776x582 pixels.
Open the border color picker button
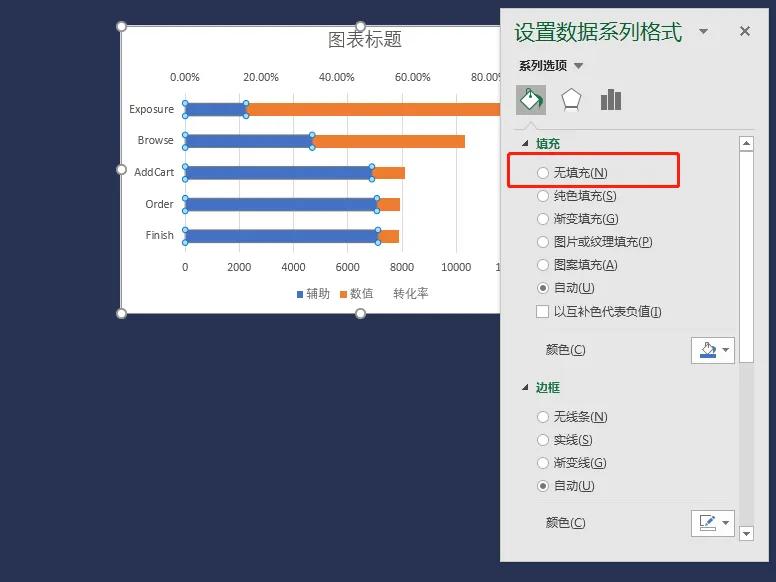tap(712, 523)
